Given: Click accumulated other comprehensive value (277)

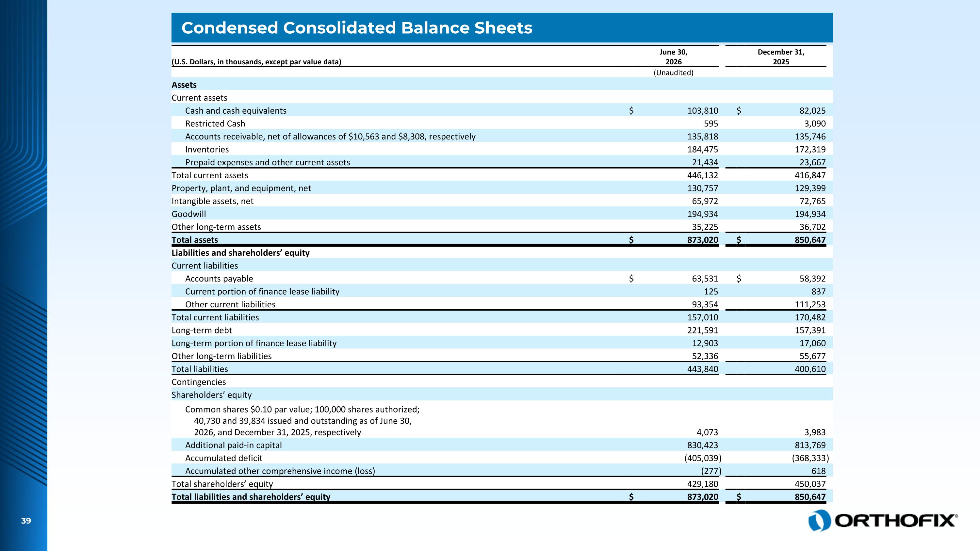Looking at the screenshot, I should 711,471.
